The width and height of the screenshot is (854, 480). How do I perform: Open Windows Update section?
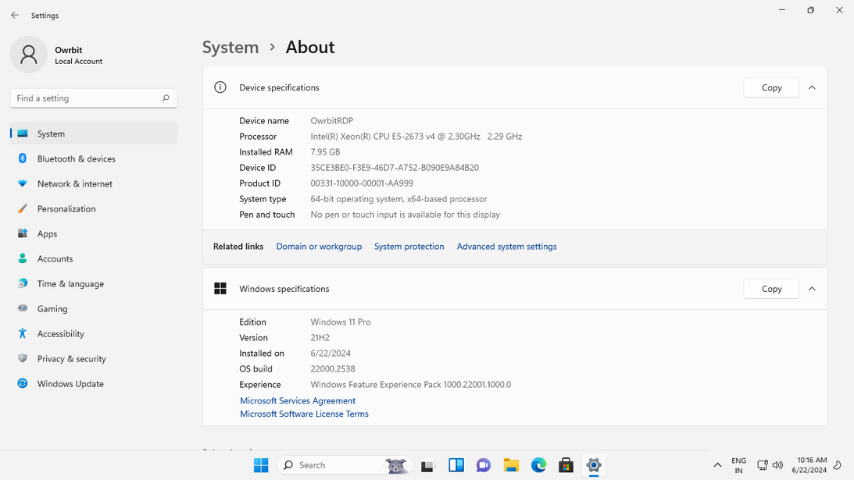coord(70,384)
